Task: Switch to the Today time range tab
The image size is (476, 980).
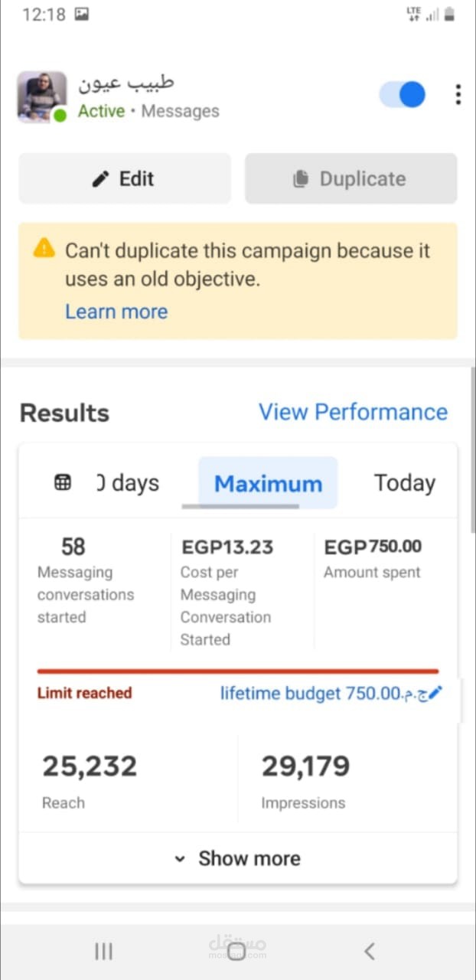Action: (404, 483)
